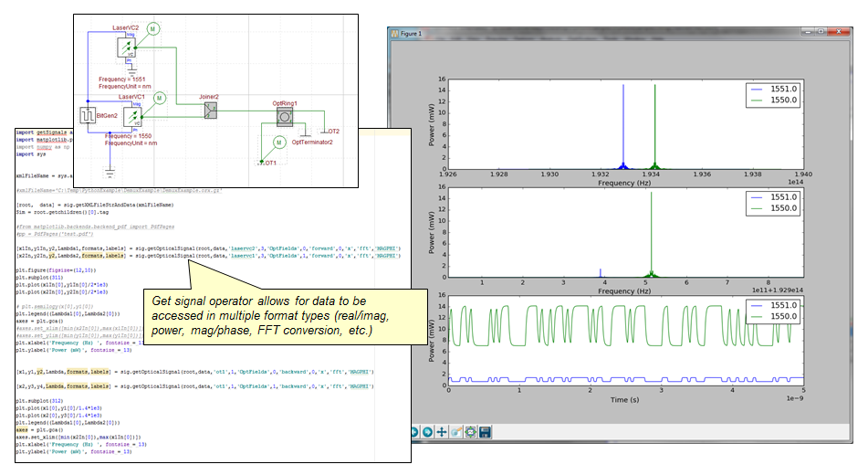Select the Joiner2 component
868x475 pixels.
[210, 110]
